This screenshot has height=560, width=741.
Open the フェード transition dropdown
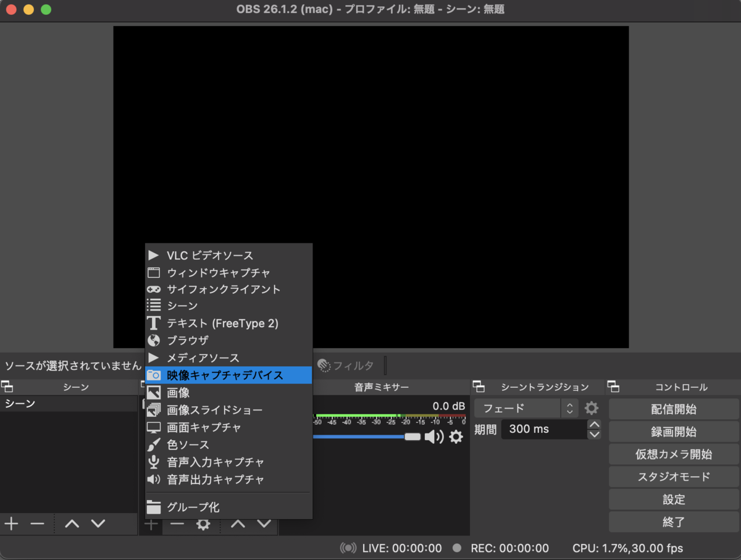point(526,408)
